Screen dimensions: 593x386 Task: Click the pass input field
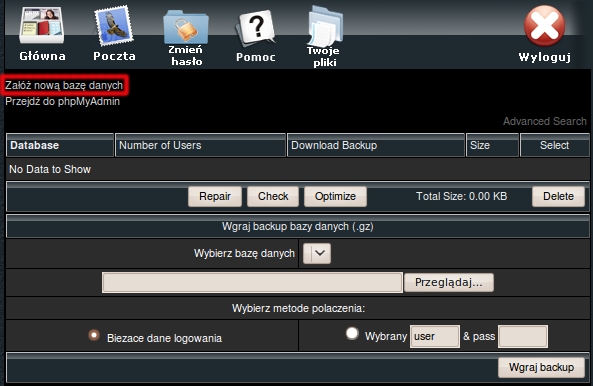click(523, 336)
